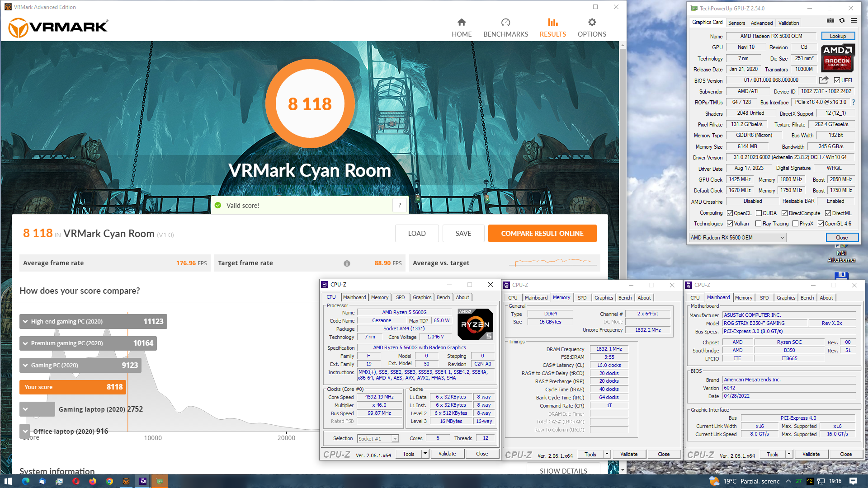Open GPU selector dropdown AMD Radeon RX 5600 OEM
The height and width of the screenshot is (488, 868).
point(738,238)
